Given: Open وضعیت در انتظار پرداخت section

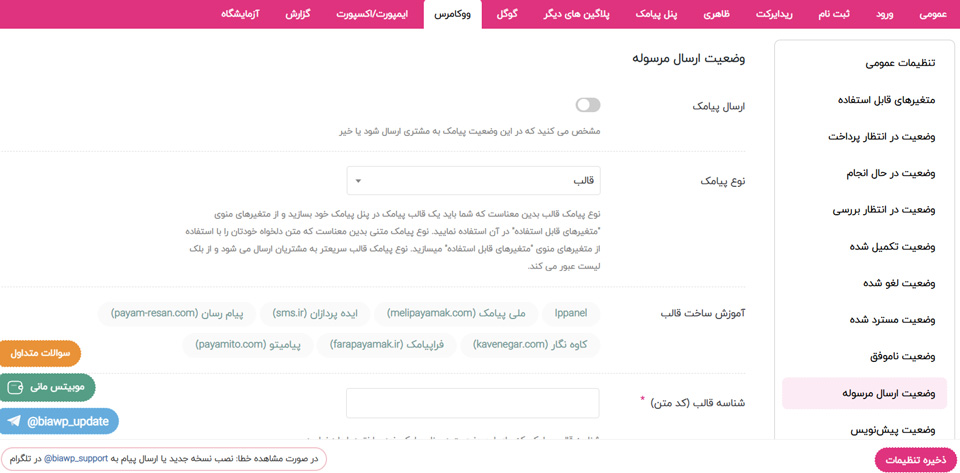Looking at the screenshot, I should pos(864,136).
